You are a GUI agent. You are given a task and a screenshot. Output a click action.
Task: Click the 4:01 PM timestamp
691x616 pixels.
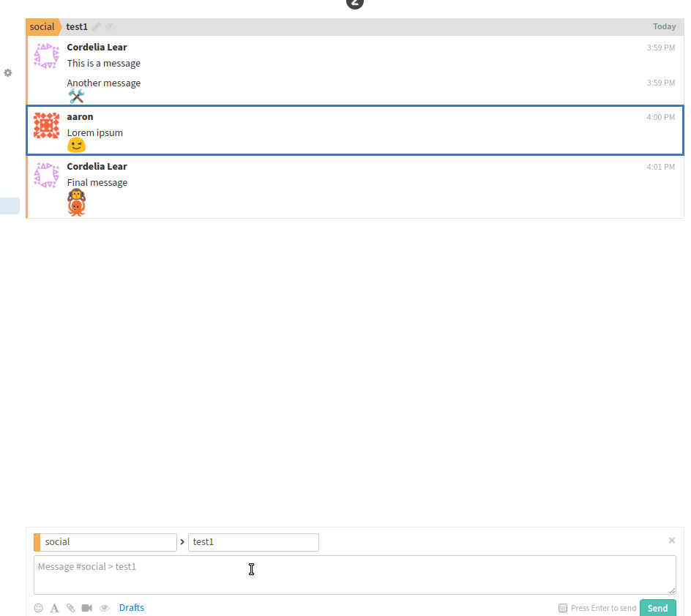[660, 167]
